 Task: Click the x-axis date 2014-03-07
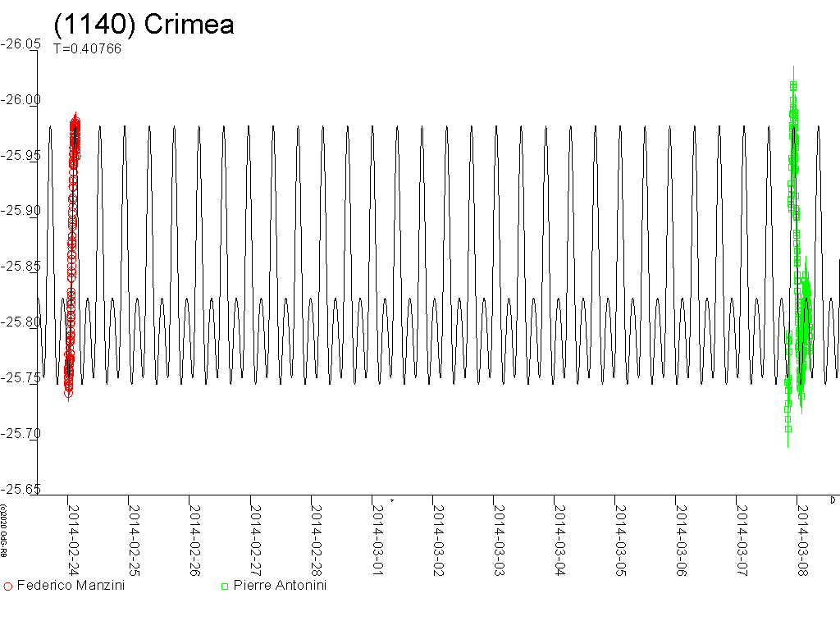(742, 540)
